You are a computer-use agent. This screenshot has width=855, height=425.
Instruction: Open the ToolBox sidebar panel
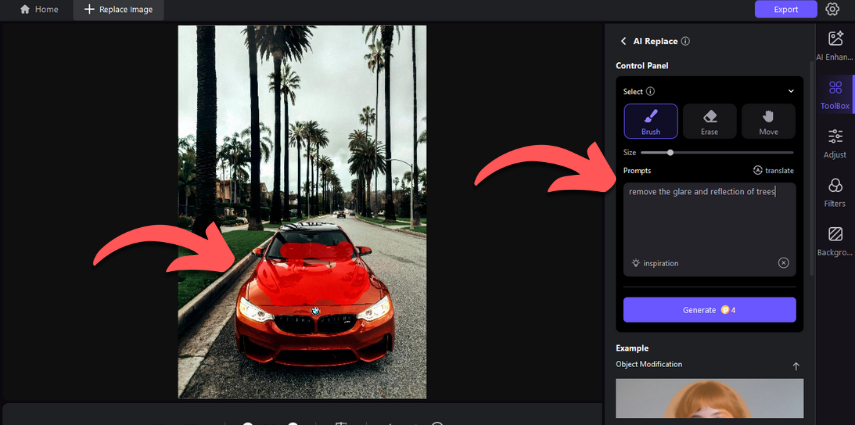835,94
